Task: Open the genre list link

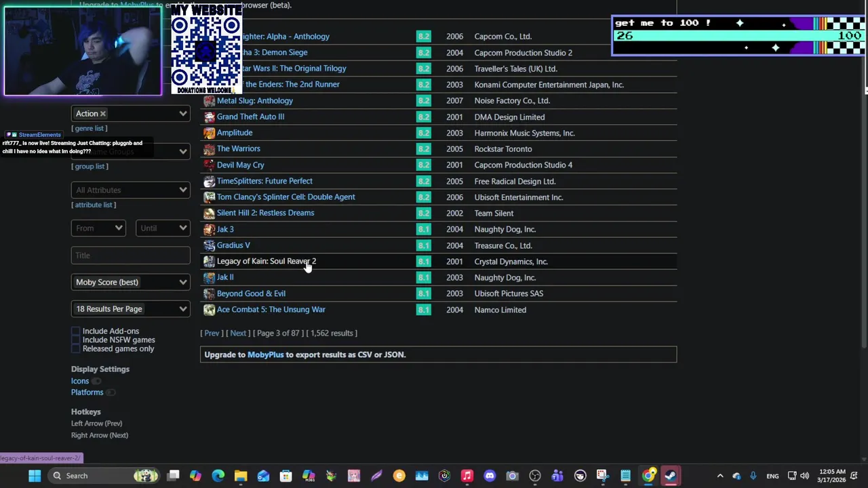Action: 90,129
